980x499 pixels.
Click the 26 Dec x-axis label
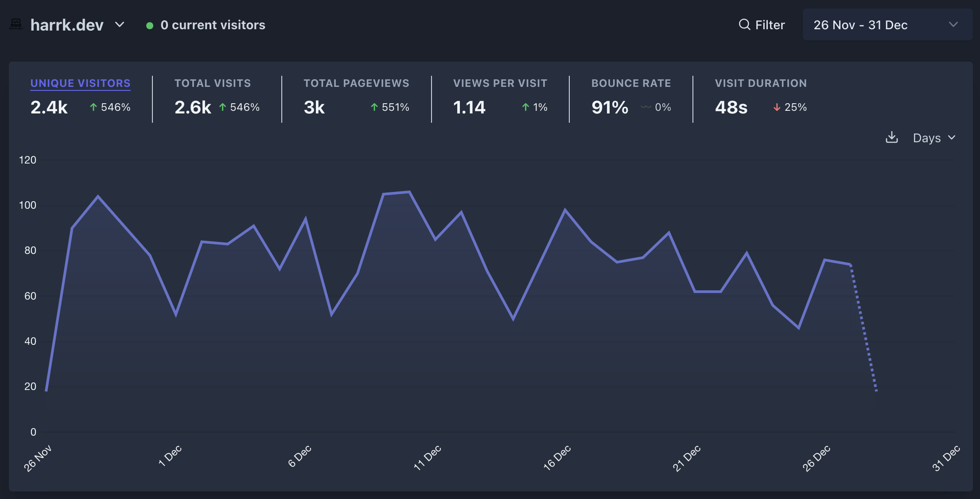point(816,458)
